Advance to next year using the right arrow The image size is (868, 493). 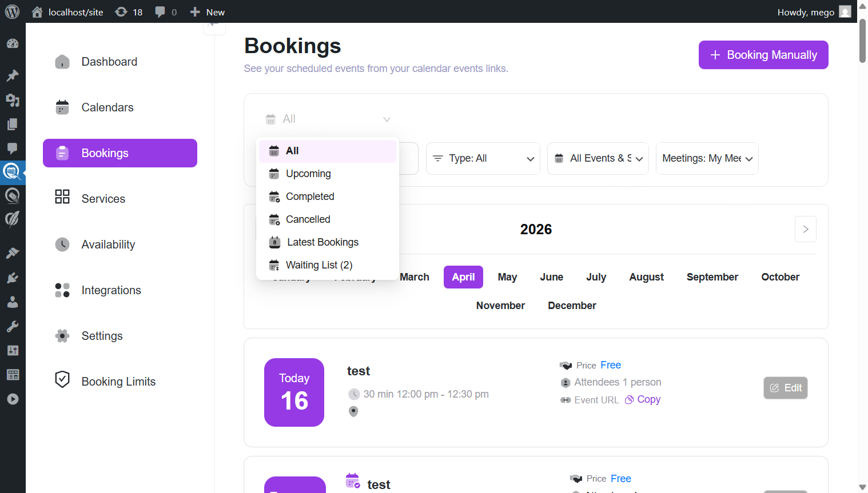tap(805, 229)
